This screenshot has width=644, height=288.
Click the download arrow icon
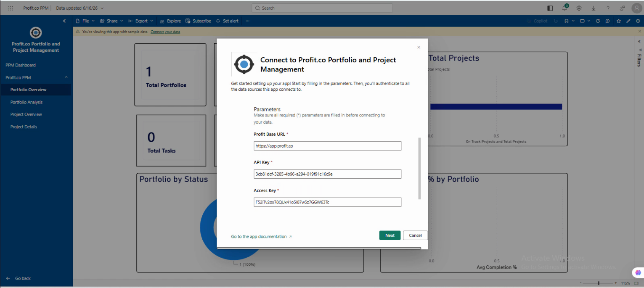tap(594, 8)
